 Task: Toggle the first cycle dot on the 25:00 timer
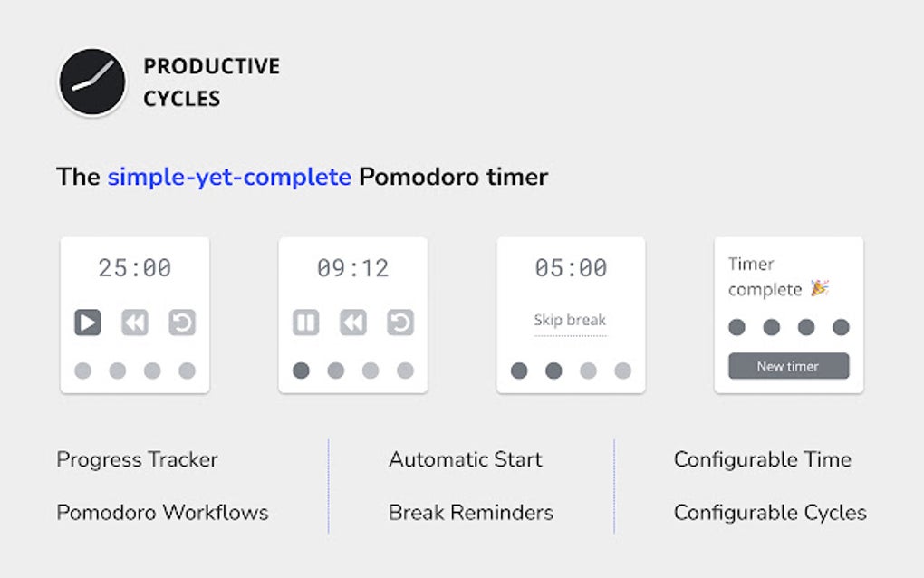click(83, 371)
